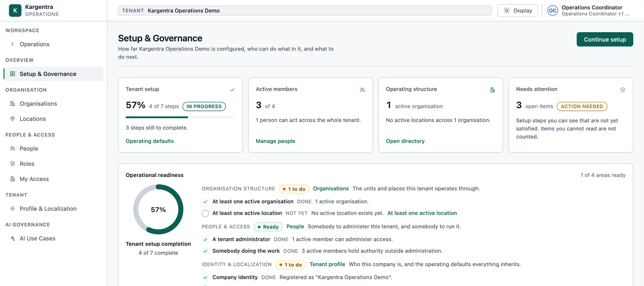The image size is (644, 286).
Task: Open Profile & Localization settings
Action: pos(53,209)
